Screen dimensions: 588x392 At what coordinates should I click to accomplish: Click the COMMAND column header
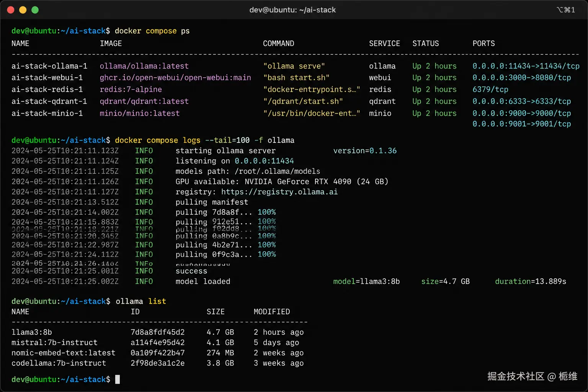[279, 44]
